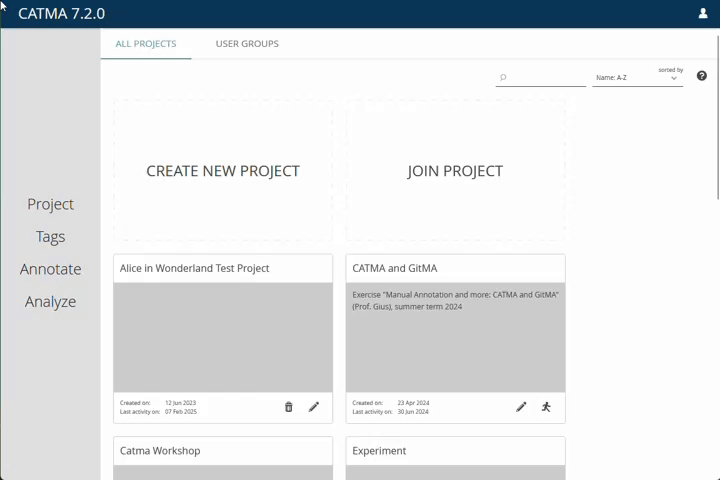This screenshot has width=720, height=480.
Task: Click the Join Project card
Action: [x=455, y=171]
